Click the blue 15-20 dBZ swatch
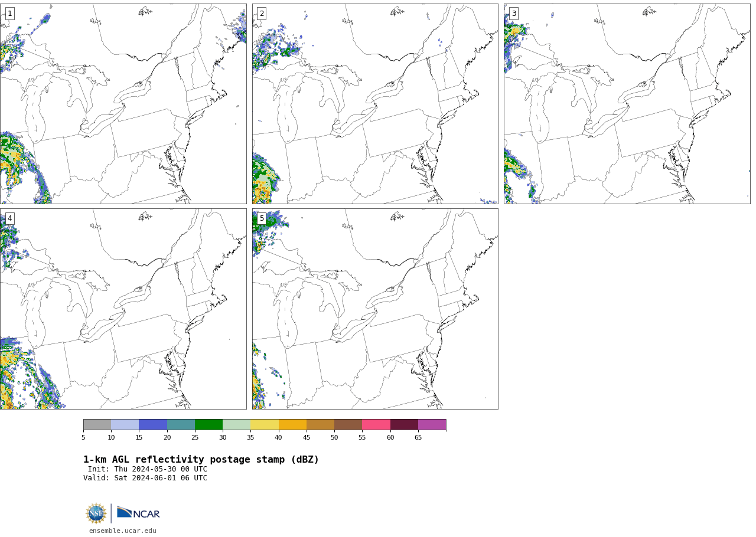Image resolution: width=756 pixels, height=537 pixels. pos(153,425)
